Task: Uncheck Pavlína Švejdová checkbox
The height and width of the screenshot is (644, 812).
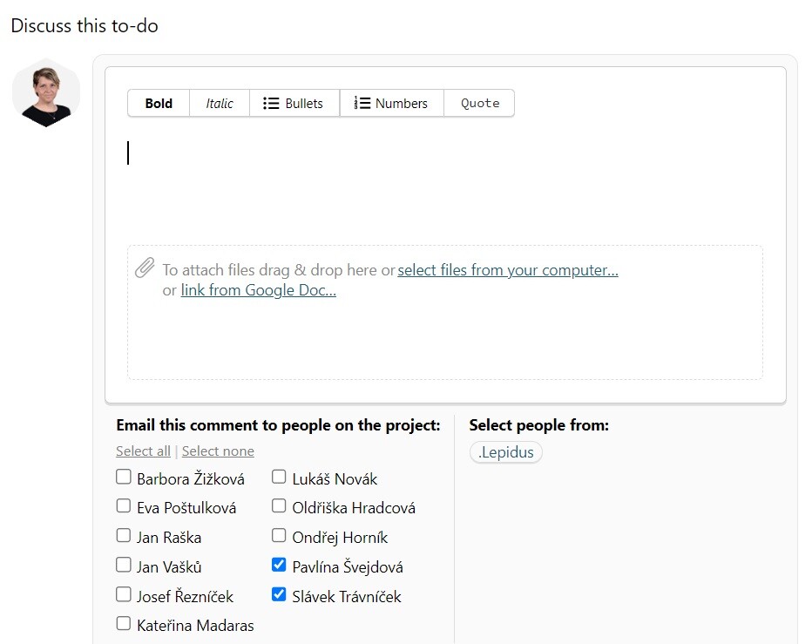Action: point(279,566)
